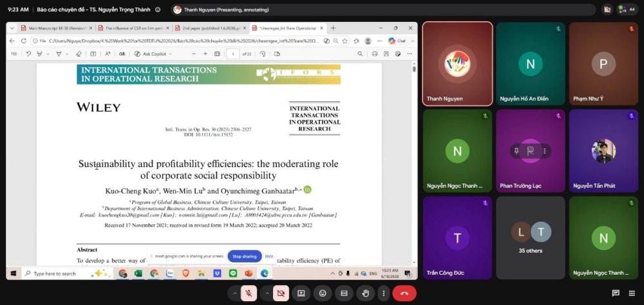
Task: Select the Add text tool in PDF toolbar
Action: pos(93,54)
